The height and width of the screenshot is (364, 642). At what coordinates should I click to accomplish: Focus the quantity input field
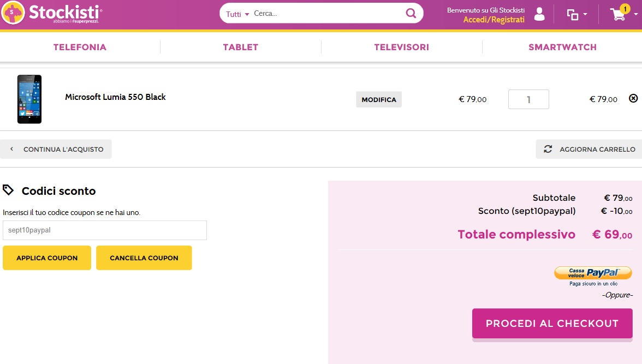coord(528,99)
